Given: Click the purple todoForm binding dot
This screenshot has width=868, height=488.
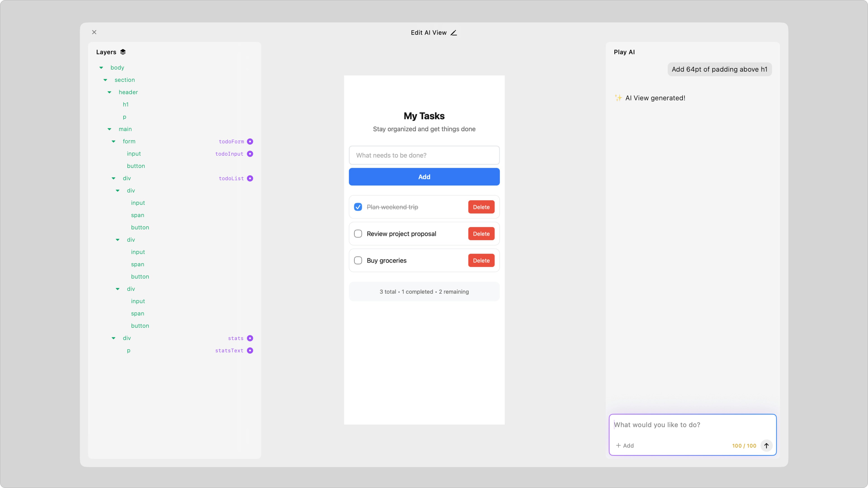Looking at the screenshot, I should [x=250, y=141].
